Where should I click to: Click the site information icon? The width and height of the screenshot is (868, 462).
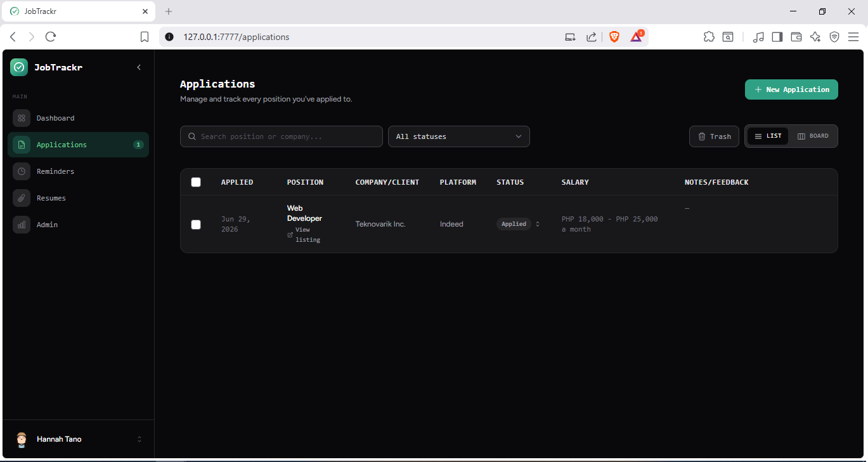click(169, 37)
